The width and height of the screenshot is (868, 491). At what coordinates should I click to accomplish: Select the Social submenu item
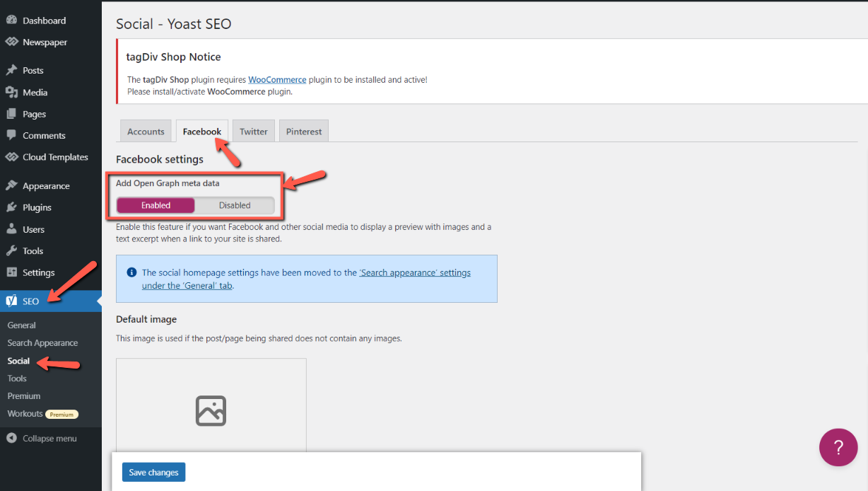click(18, 361)
